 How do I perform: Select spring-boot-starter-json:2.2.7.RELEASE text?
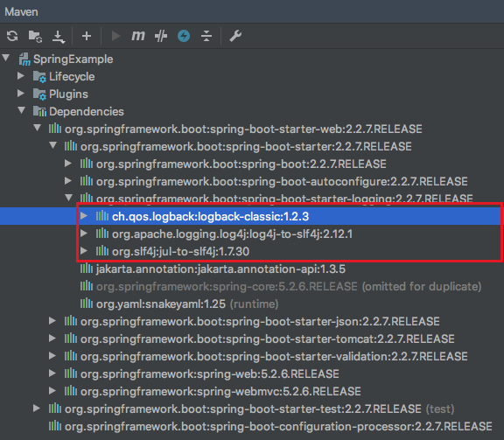(x=260, y=321)
